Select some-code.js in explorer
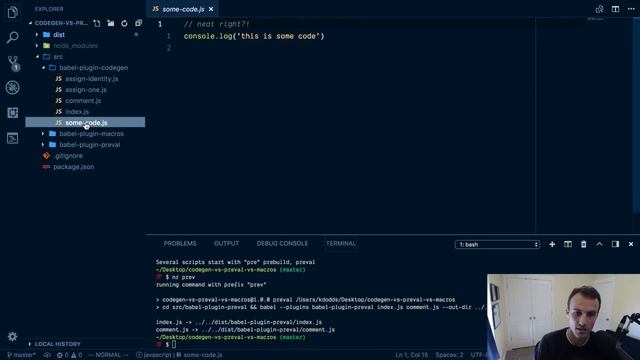 85,122
